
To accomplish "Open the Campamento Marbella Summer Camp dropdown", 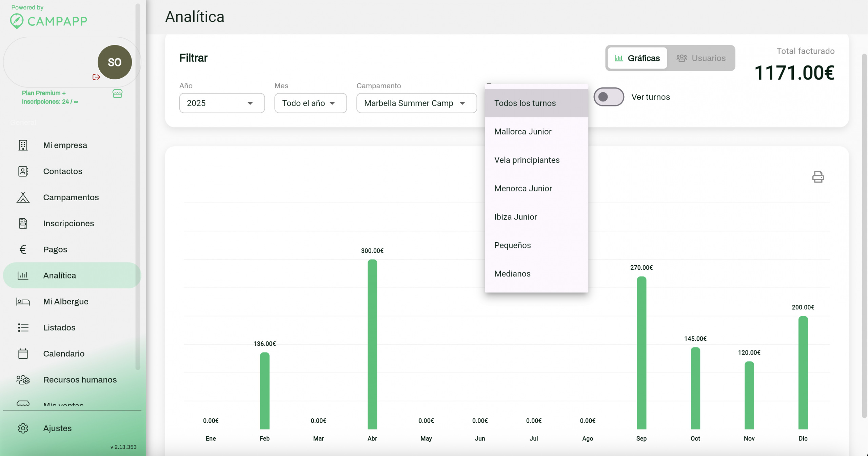I will (x=416, y=103).
